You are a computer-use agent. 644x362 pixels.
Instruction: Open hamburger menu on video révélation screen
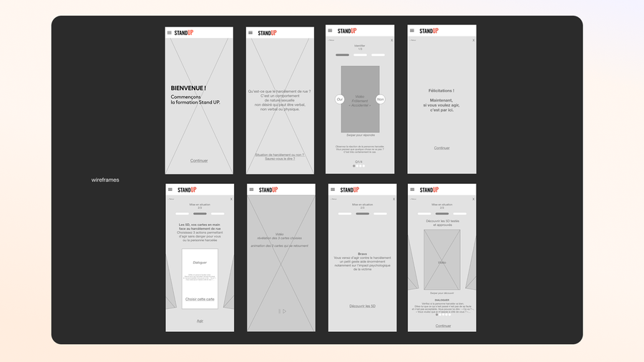251,190
